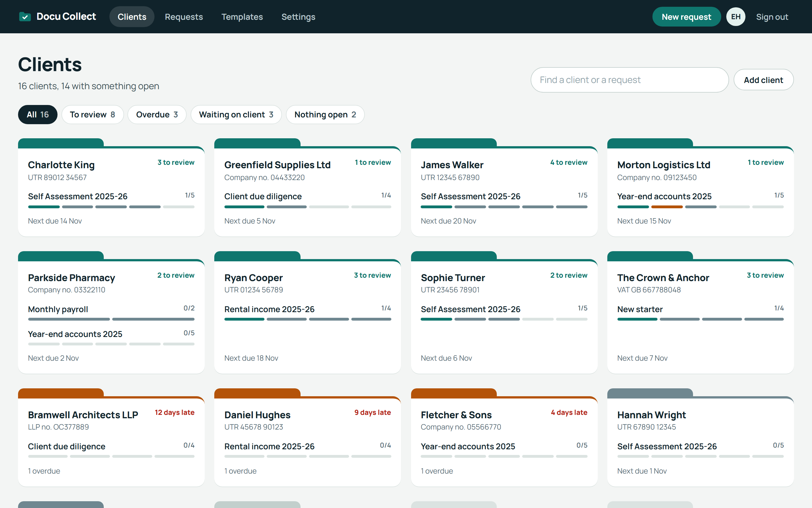812x508 pixels.
Task: Switch to the Clients nav tab
Action: pos(132,17)
